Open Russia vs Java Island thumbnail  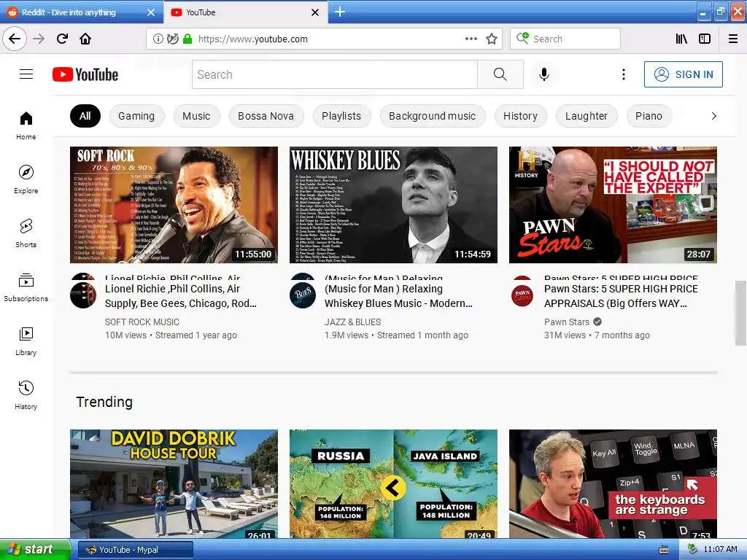tap(393, 484)
